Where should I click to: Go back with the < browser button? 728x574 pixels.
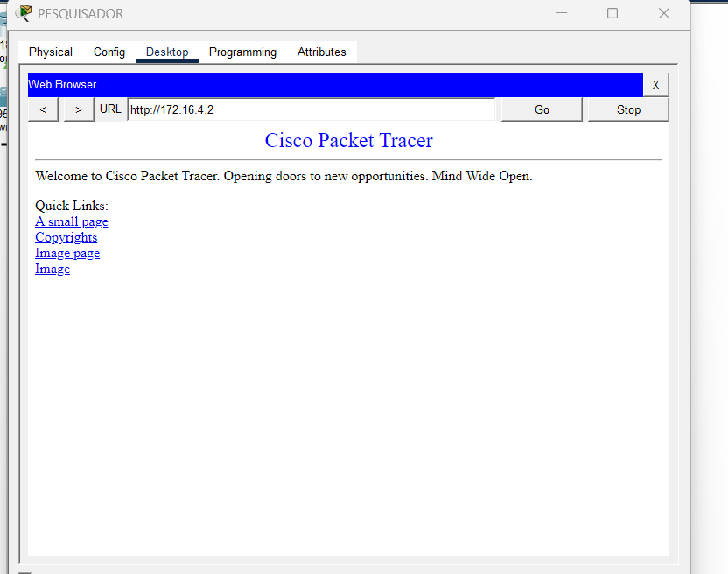[x=43, y=109]
